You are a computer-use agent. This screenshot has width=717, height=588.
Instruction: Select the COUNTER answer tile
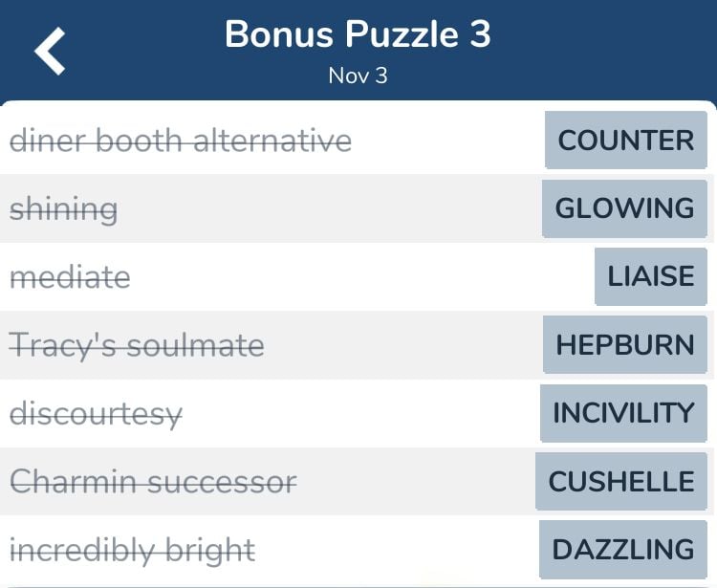(x=625, y=140)
